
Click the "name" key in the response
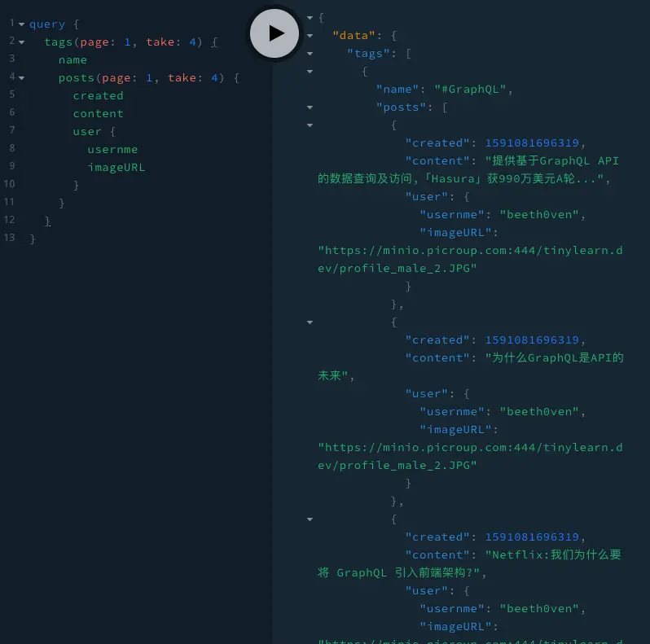(397, 89)
